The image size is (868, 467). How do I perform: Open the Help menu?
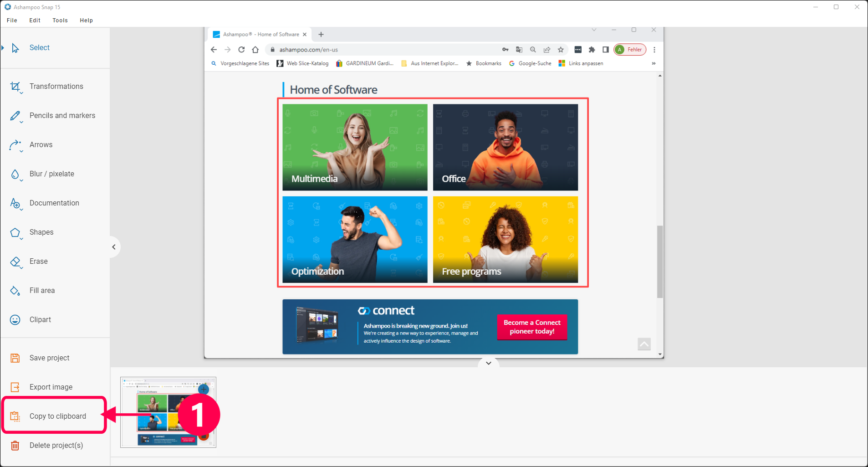coord(87,21)
